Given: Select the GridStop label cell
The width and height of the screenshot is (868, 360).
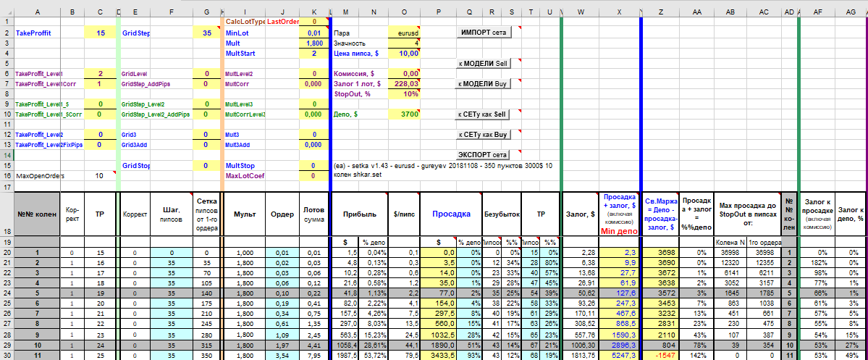Looking at the screenshot, I should (x=136, y=165).
